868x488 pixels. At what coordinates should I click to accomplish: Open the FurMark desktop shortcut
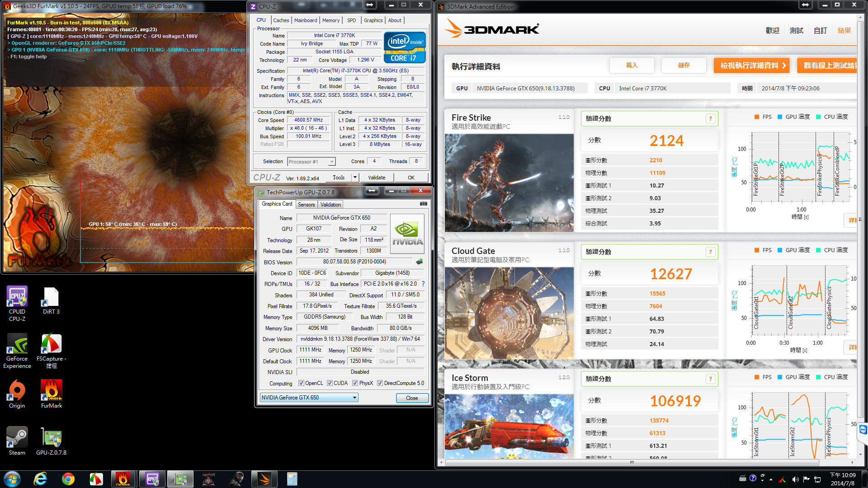tap(51, 394)
